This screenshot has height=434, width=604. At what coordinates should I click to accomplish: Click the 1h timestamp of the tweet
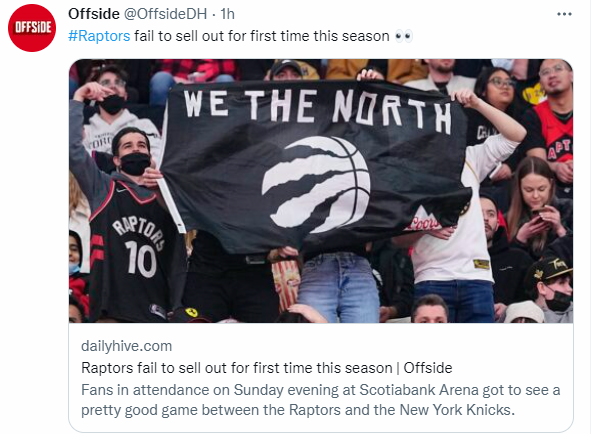(228, 13)
